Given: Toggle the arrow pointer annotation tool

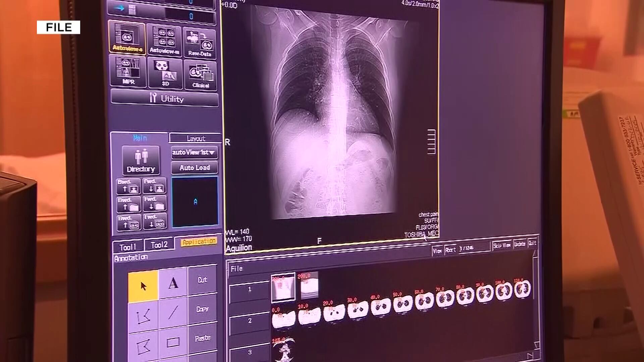Looking at the screenshot, I should tap(143, 284).
